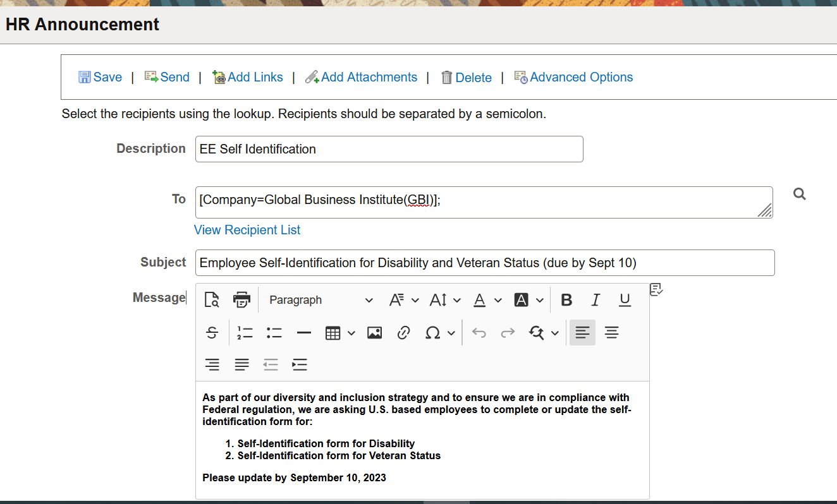Delete the announcement
The image size is (837, 504).
point(466,77)
